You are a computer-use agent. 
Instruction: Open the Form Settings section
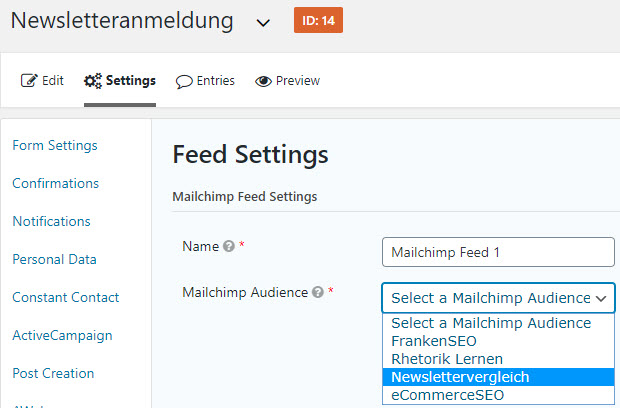(55, 145)
